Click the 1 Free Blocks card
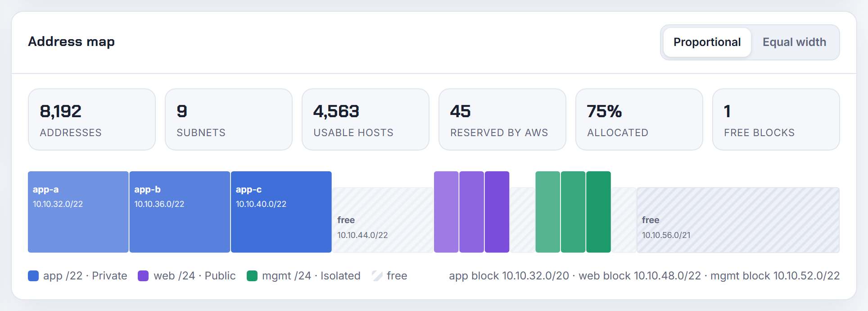The height and width of the screenshot is (311, 868). click(776, 119)
